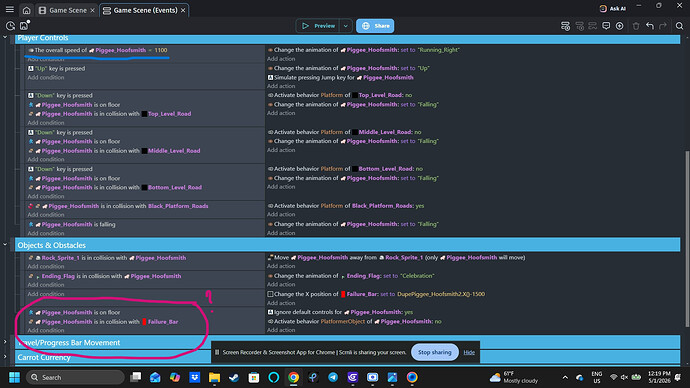The image size is (690, 388).
Task: Open the version history clock icon
Action: point(10,26)
